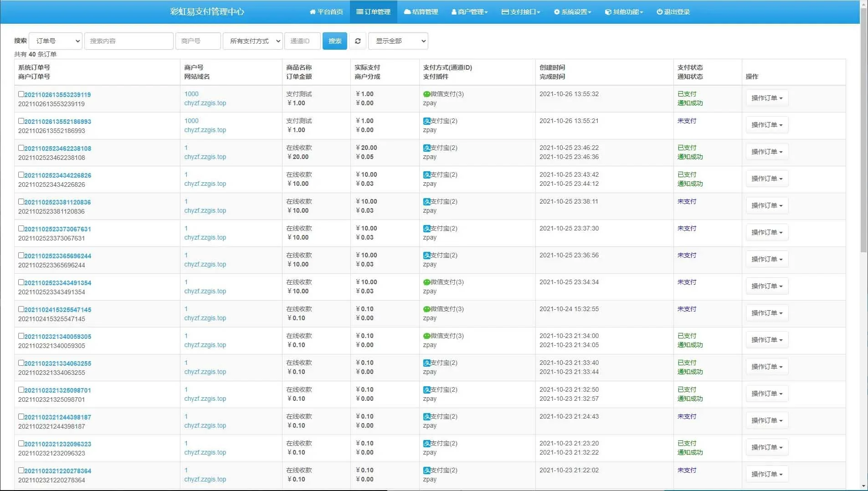Open the 支付接口 navigation menu
The width and height of the screenshot is (868, 491).
(520, 12)
